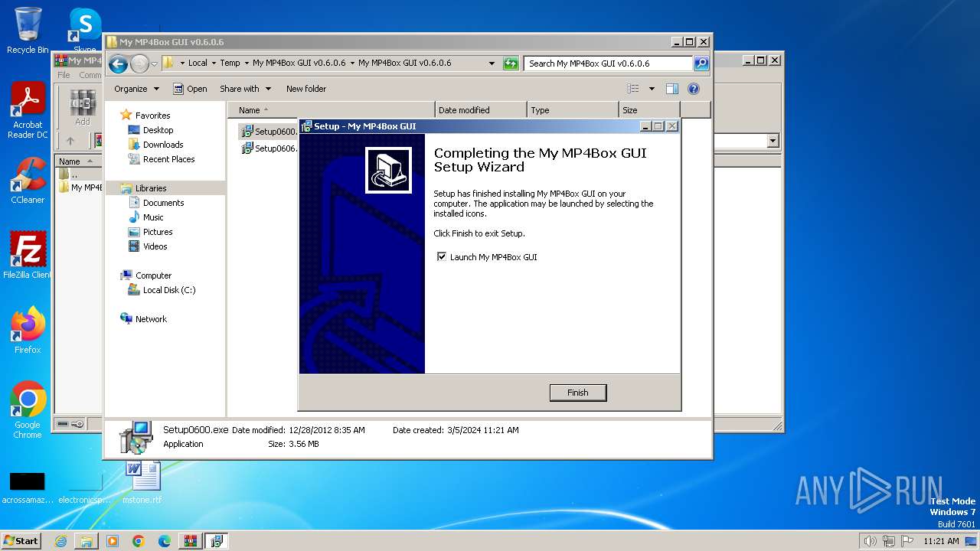Select Favorites in navigation pane
The height and width of the screenshot is (551, 980).
153,116
